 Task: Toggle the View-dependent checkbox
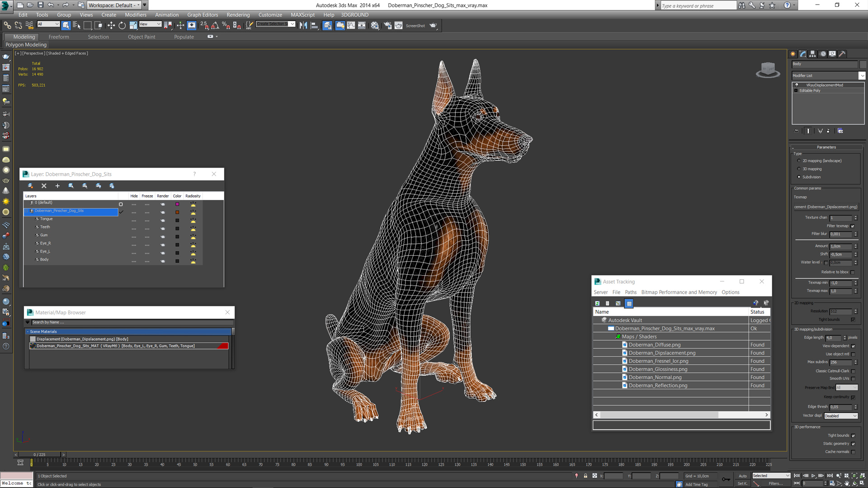pyautogui.click(x=853, y=346)
